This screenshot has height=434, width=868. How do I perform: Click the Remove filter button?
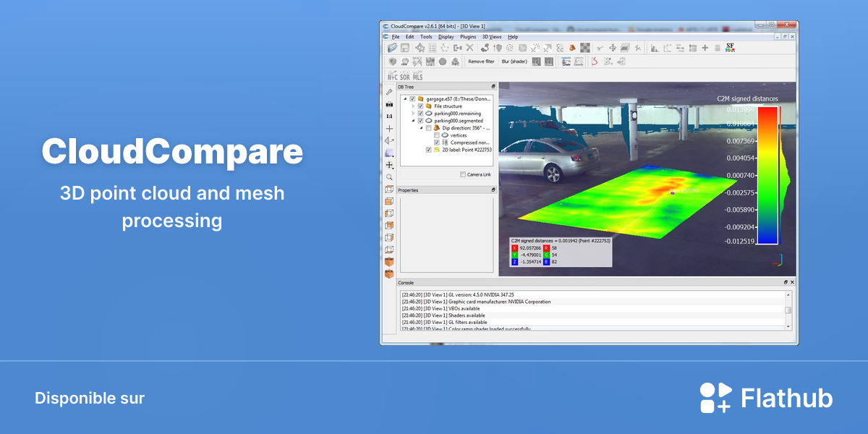point(481,61)
